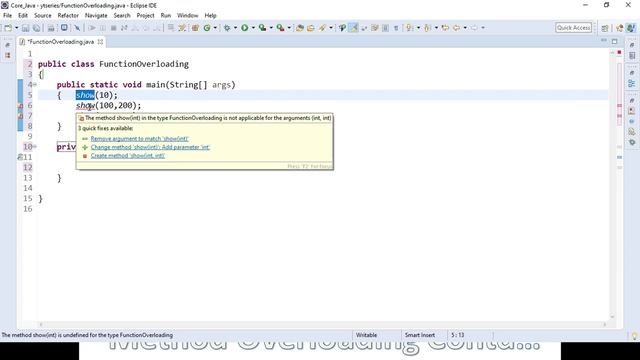Image resolution: width=640 pixels, height=360 pixels.
Task: Run the program with green Run icon
Action: [x=244, y=28]
